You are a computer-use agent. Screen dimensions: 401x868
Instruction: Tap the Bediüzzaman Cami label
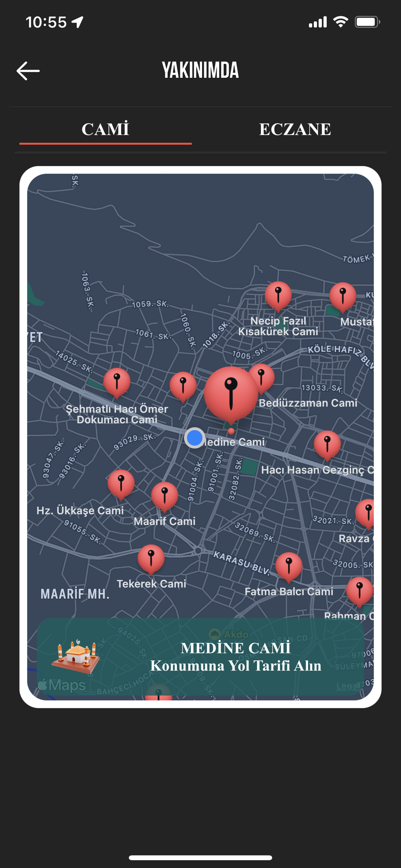coord(308,403)
